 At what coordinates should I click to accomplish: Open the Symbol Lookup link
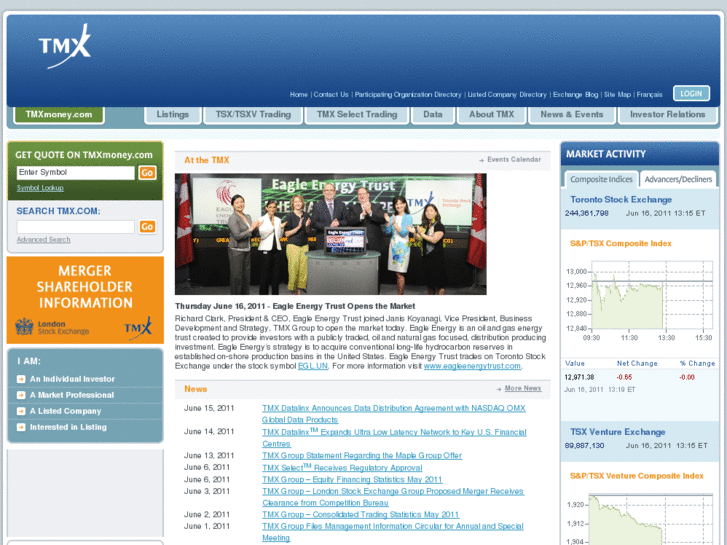pos(40,188)
